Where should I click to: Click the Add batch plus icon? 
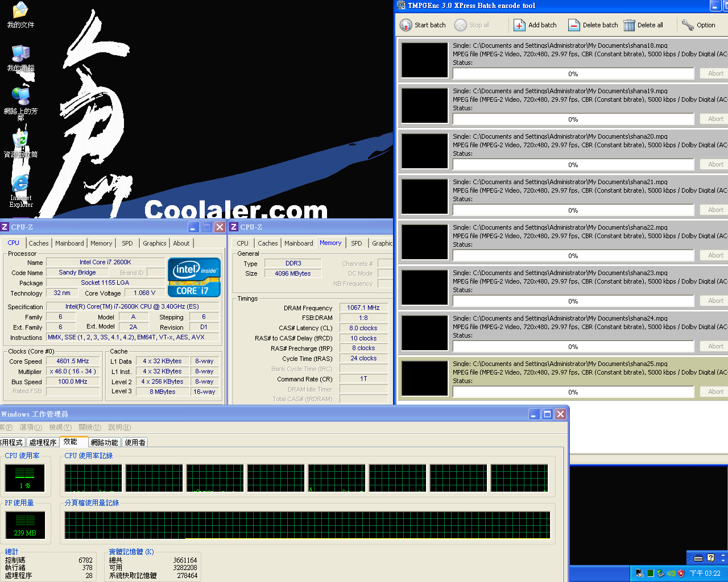[x=519, y=25]
